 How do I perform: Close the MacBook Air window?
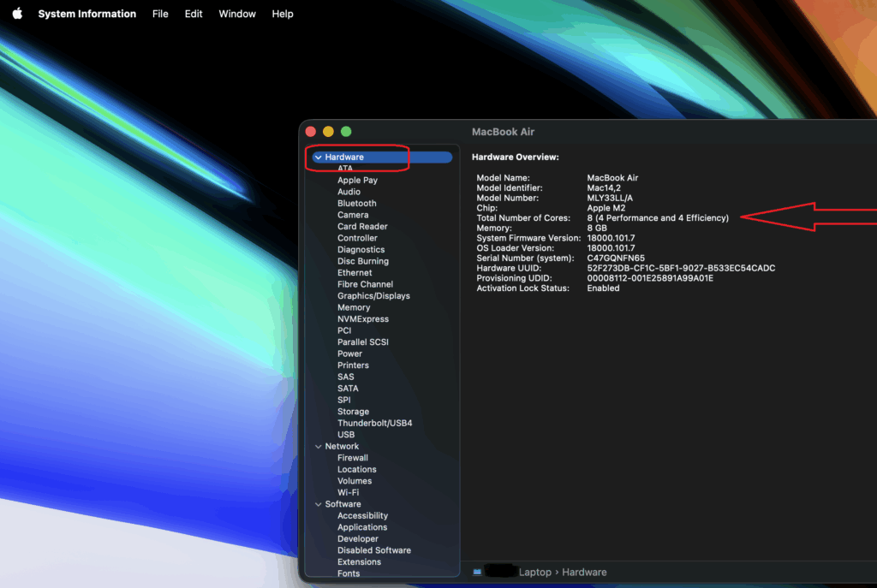tap(311, 132)
